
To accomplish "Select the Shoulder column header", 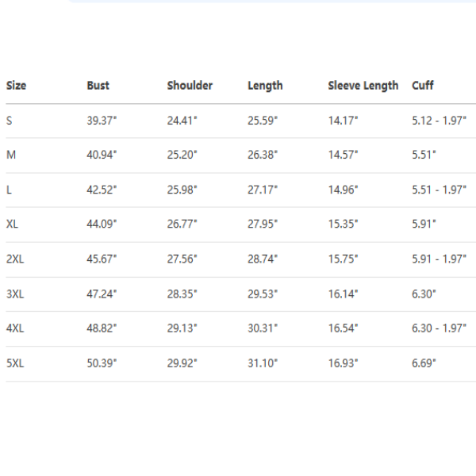I will pyautogui.click(x=190, y=86).
